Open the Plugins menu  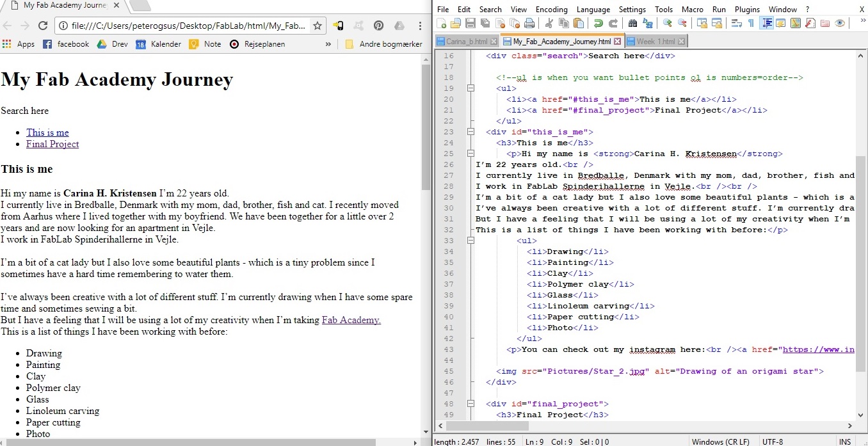pos(747,10)
